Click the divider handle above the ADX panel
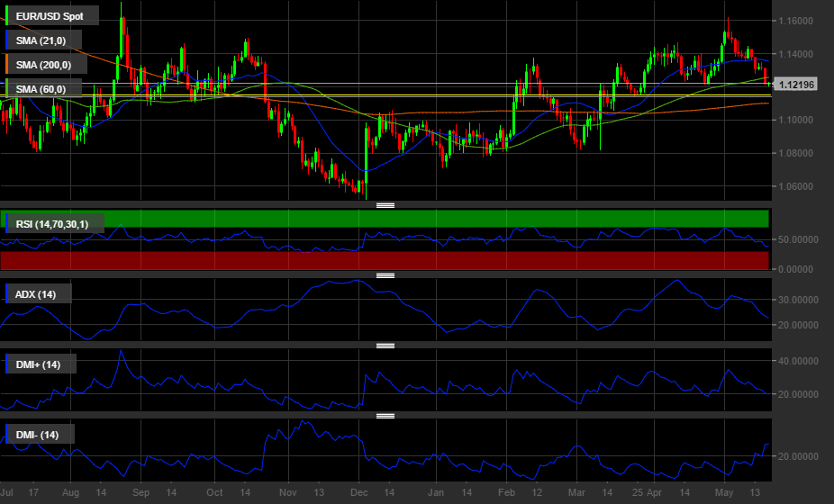This screenshot has width=834, height=504. click(385, 275)
